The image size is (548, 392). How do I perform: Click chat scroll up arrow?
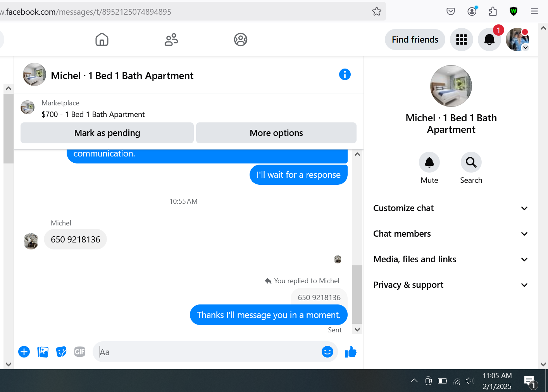tap(357, 154)
